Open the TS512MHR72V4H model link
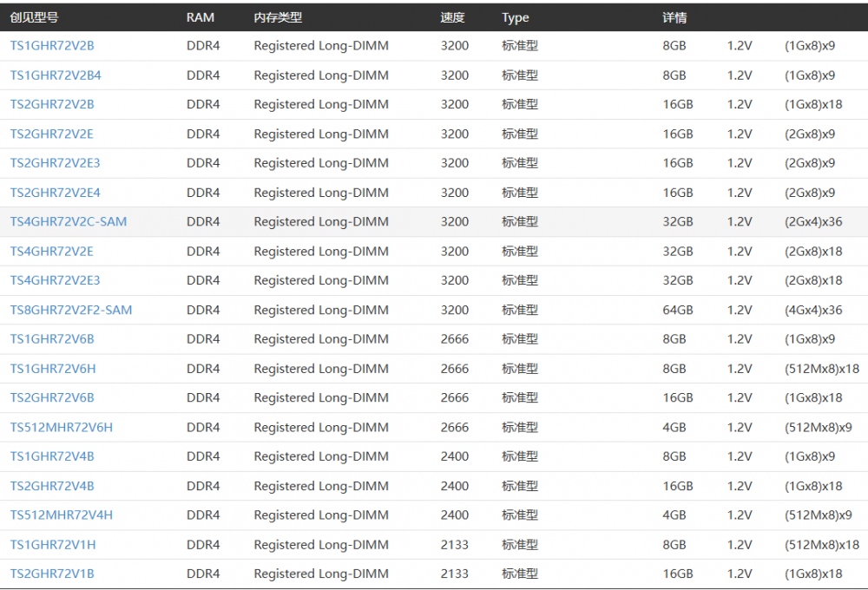 click(x=61, y=515)
